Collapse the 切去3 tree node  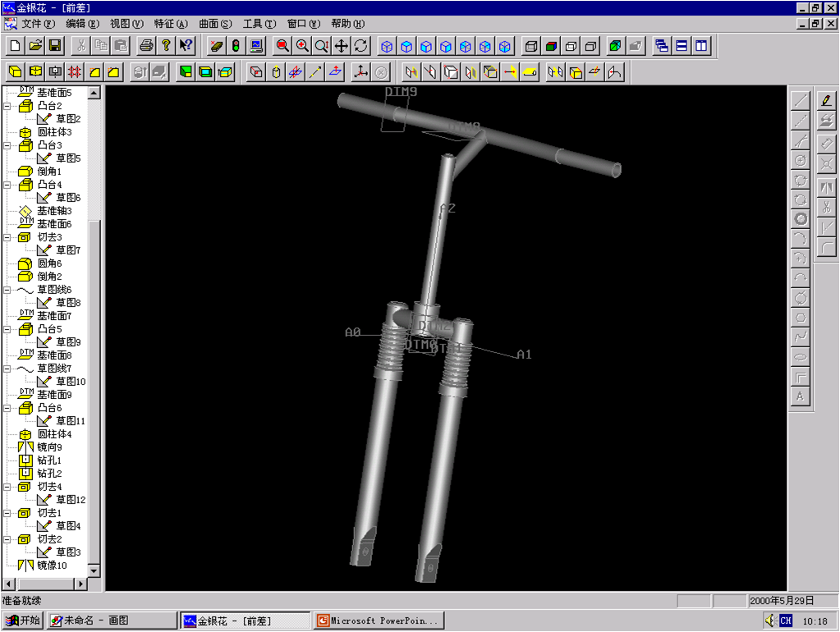[8, 237]
